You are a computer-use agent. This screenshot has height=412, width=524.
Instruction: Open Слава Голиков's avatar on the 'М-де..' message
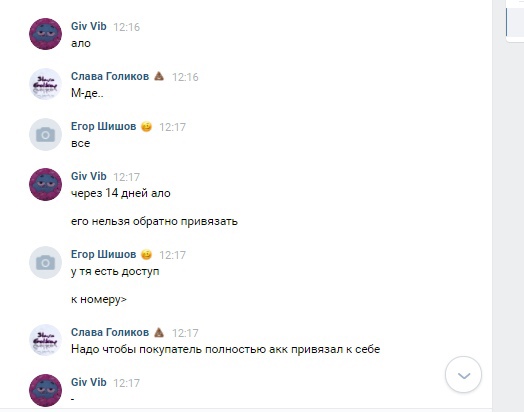point(45,84)
